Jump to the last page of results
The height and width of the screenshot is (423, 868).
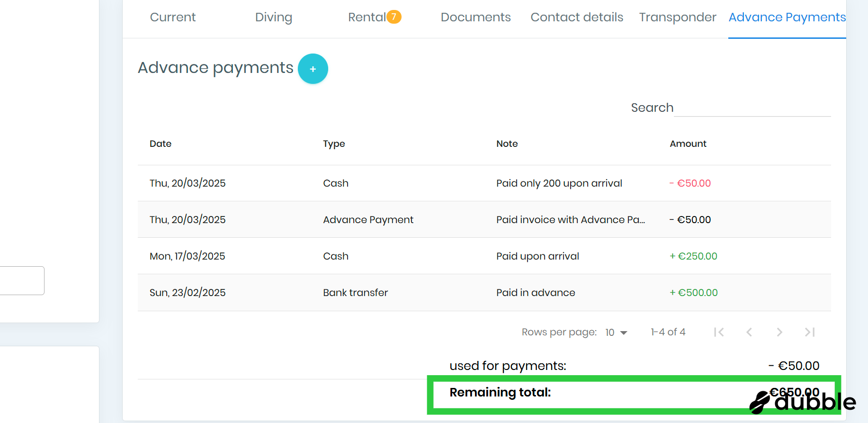pyautogui.click(x=810, y=332)
